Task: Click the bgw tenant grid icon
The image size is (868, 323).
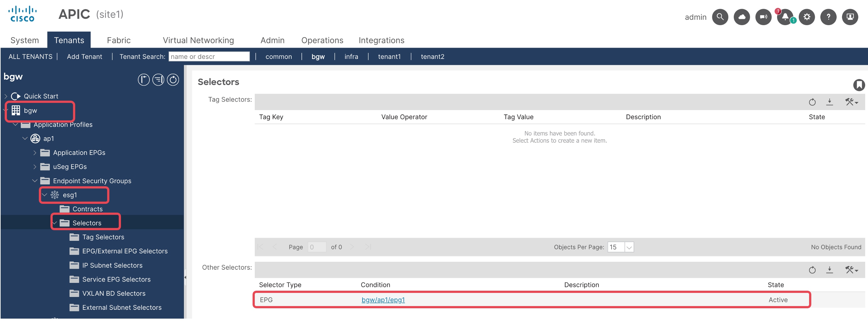Action: (x=16, y=111)
